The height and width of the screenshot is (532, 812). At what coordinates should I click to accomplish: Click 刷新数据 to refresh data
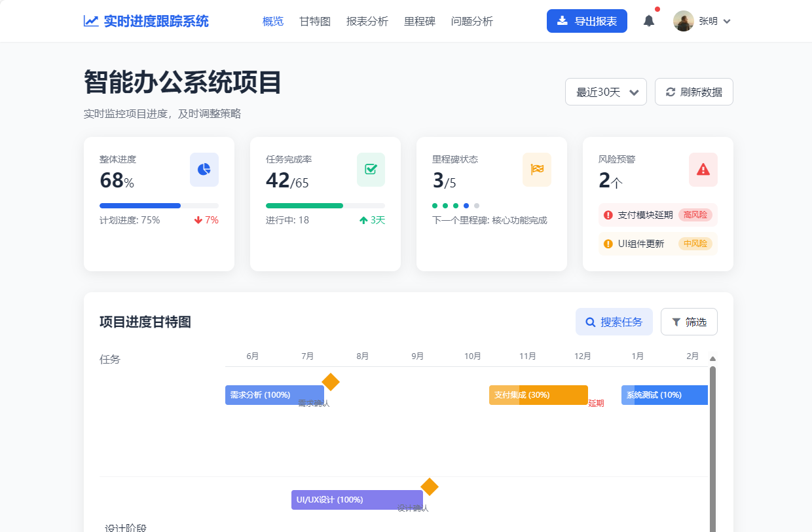(693, 92)
